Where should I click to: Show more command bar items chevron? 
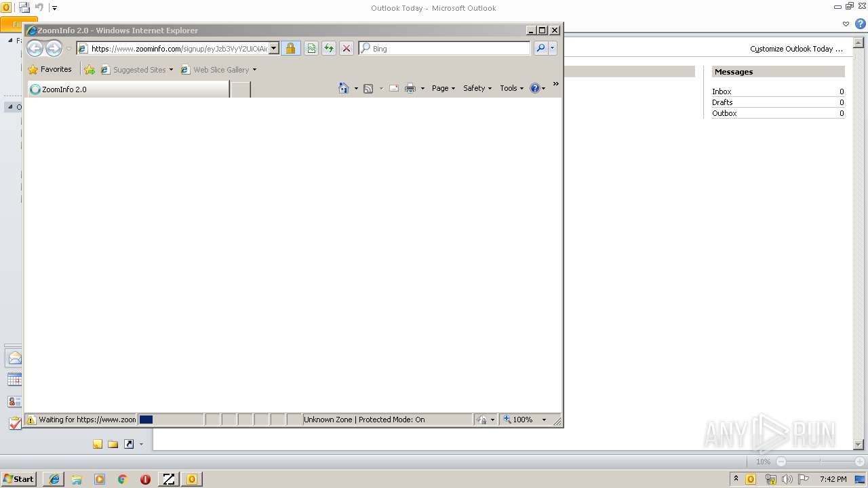pyautogui.click(x=555, y=84)
